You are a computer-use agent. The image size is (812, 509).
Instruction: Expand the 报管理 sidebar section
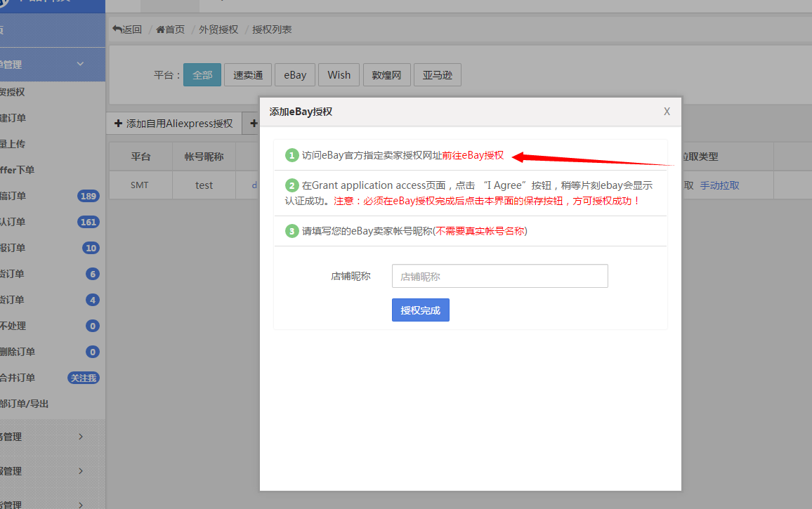[80, 470]
